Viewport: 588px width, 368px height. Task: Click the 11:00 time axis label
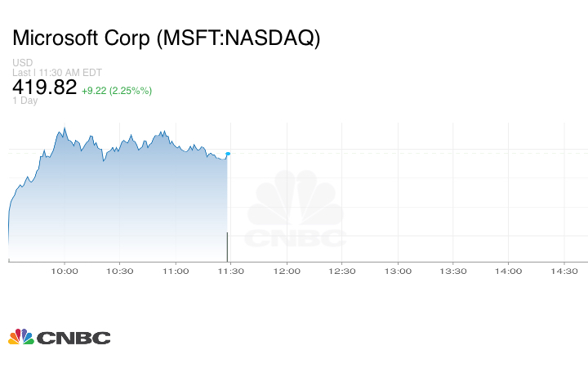176,272
